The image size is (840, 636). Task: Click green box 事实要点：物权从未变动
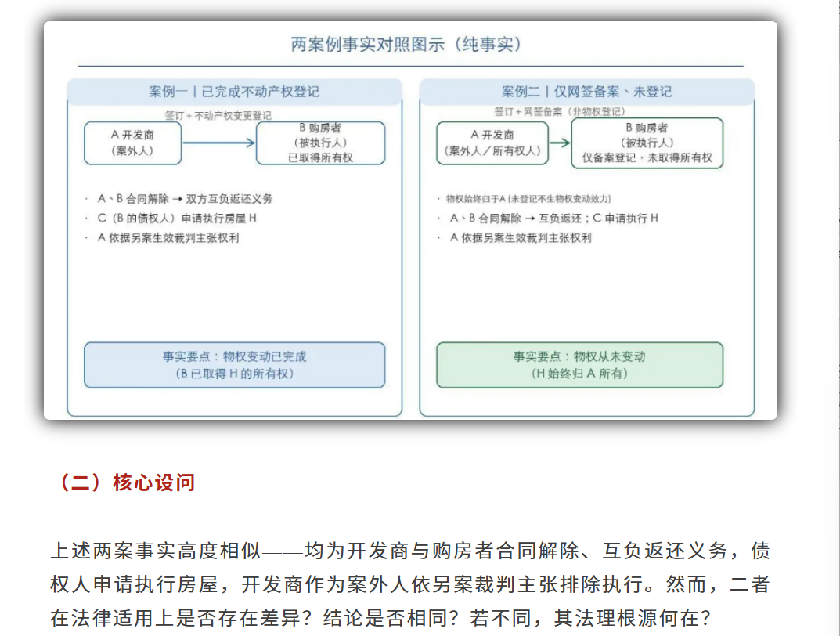(x=579, y=365)
